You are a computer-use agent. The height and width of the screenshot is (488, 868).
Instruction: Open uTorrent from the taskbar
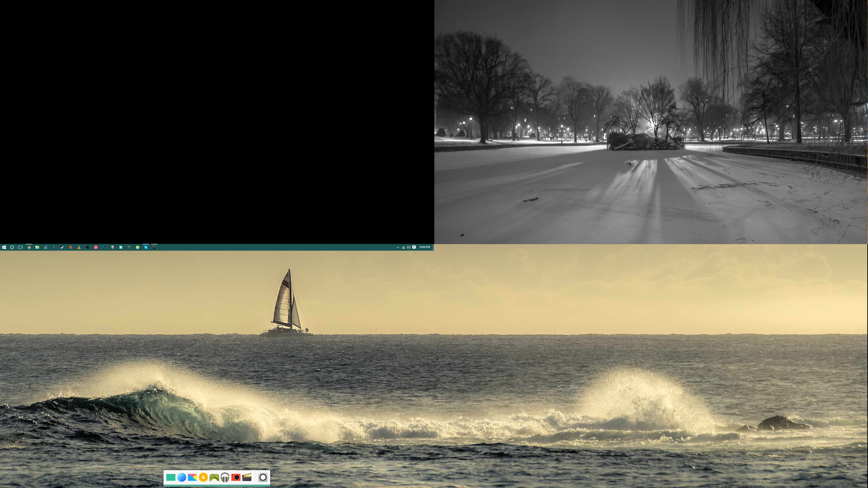pyautogui.click(x=138, y=247)
